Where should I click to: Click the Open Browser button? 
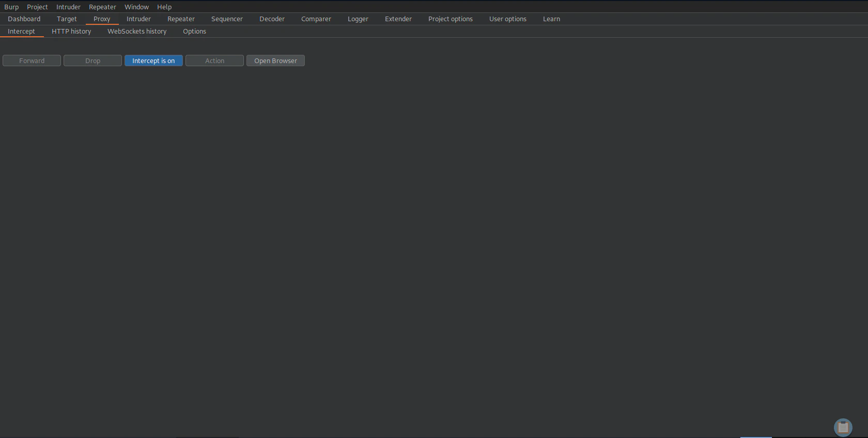[x=275, y=61]
